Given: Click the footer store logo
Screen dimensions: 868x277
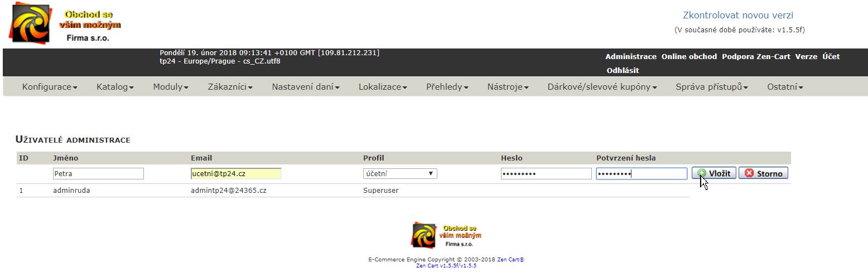Looking at the screenshot, I should pos(446,236).
